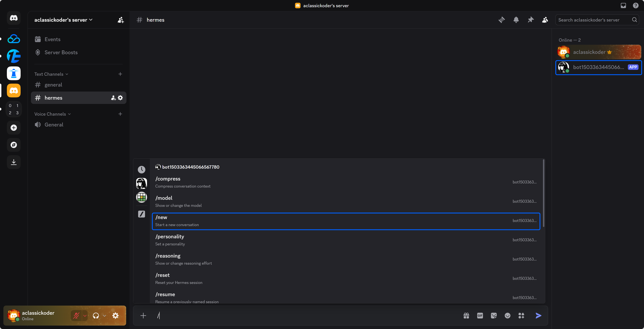Click the Download Apps icon

(14, 162)
